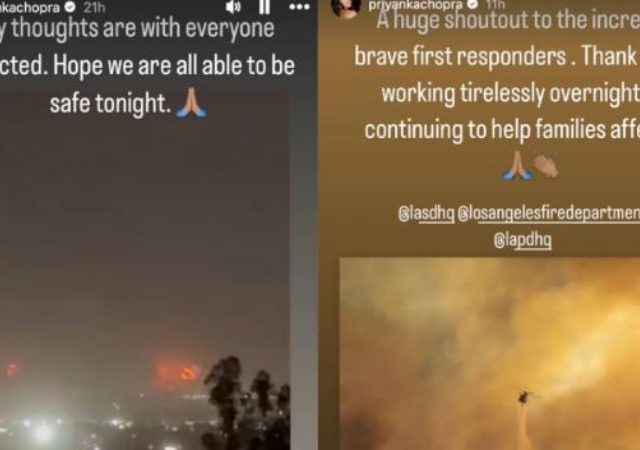Click the clapping hands emoji
The image size is (640, 450).
(547, 167)
